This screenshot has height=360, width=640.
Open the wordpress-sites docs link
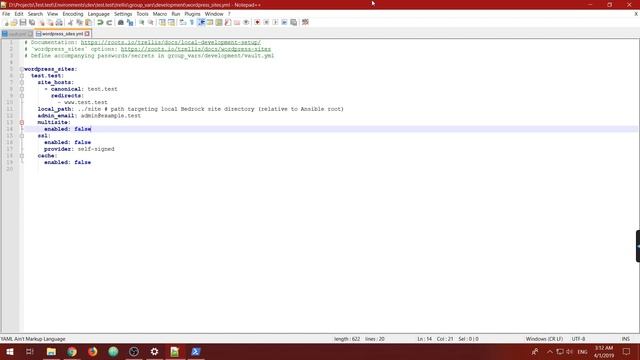tap(196, 49)
